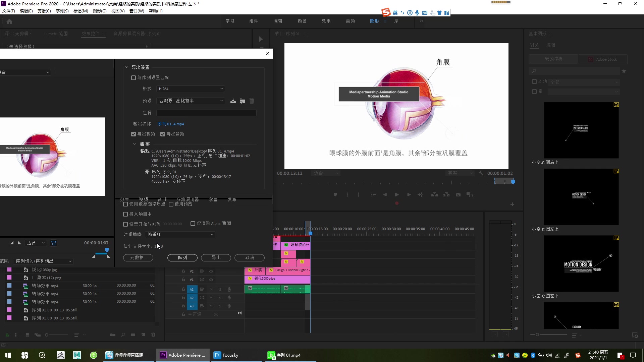644x362 pixels.
Task: Uncheck 导出音频 checkbox
Action: coord(163,134)
